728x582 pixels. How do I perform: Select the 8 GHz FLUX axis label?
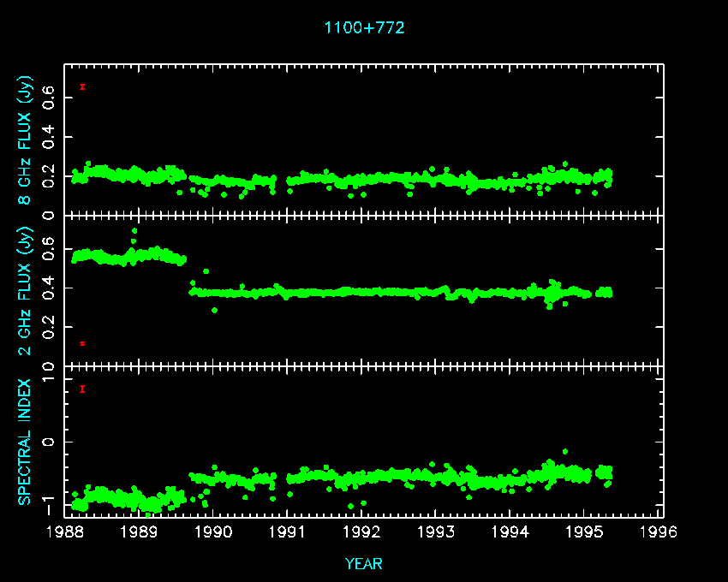point(27,139)
